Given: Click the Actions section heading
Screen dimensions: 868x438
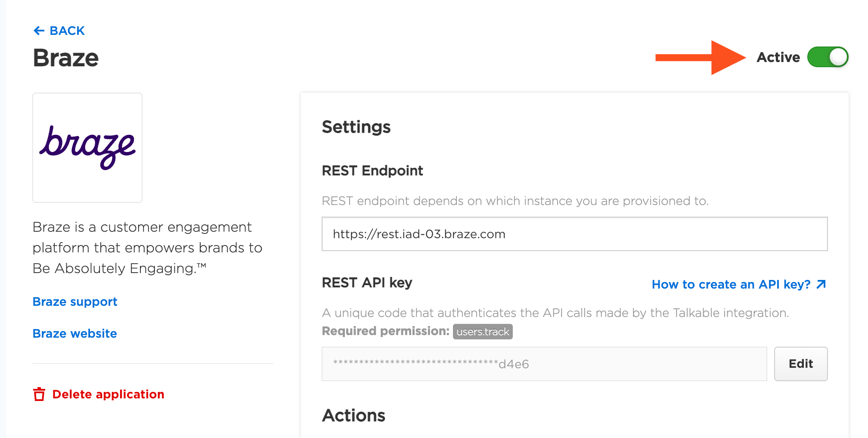Looking at the screenshot, I should [x=353, y=415].
